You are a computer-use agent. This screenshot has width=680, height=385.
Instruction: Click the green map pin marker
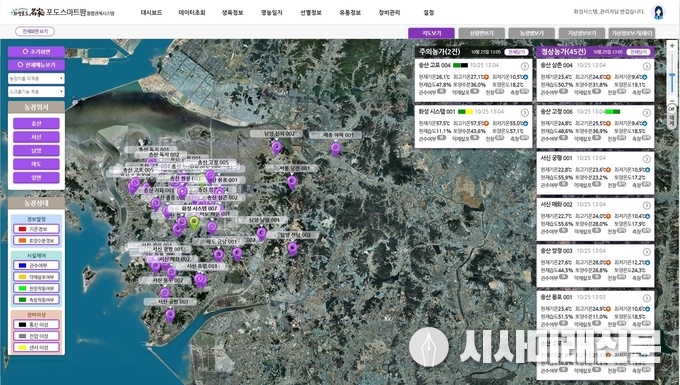click(x=195, y=223)
